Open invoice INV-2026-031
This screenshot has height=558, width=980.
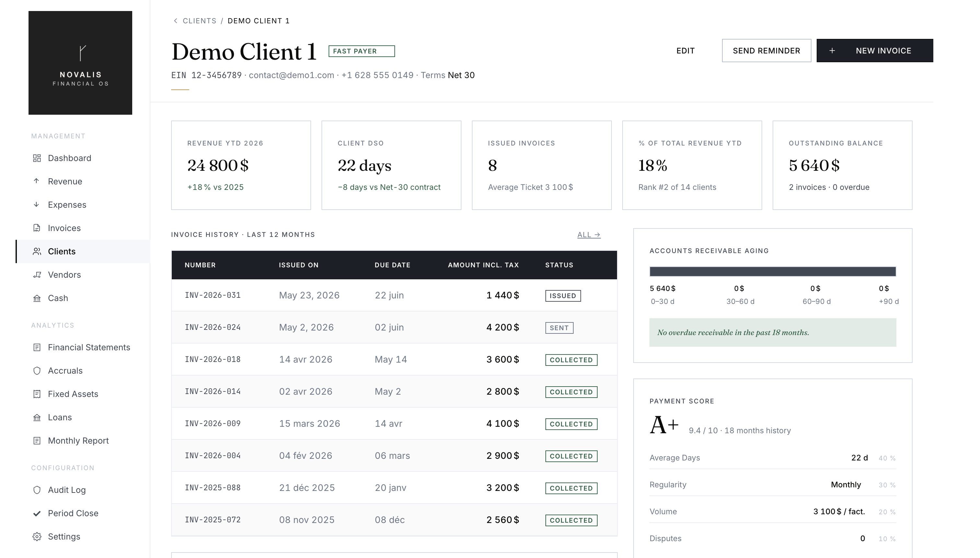(x=212, y=295)
